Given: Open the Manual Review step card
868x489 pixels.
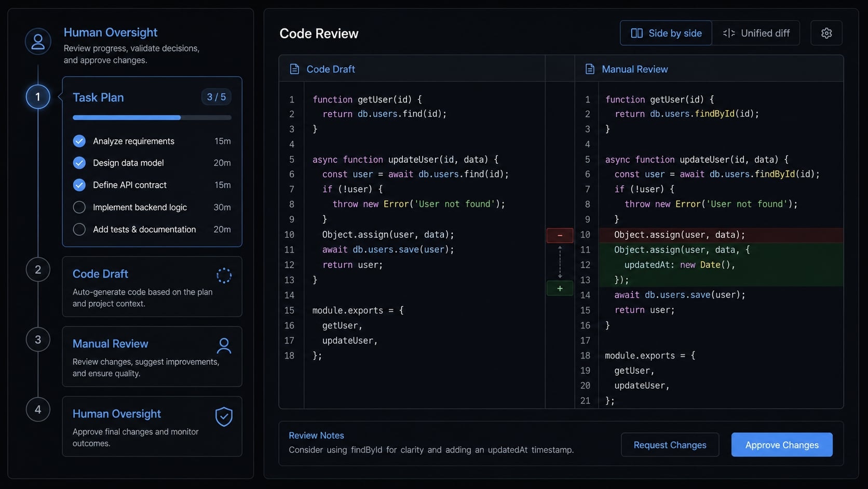Looking at the screenshot, I should [152, 356].
